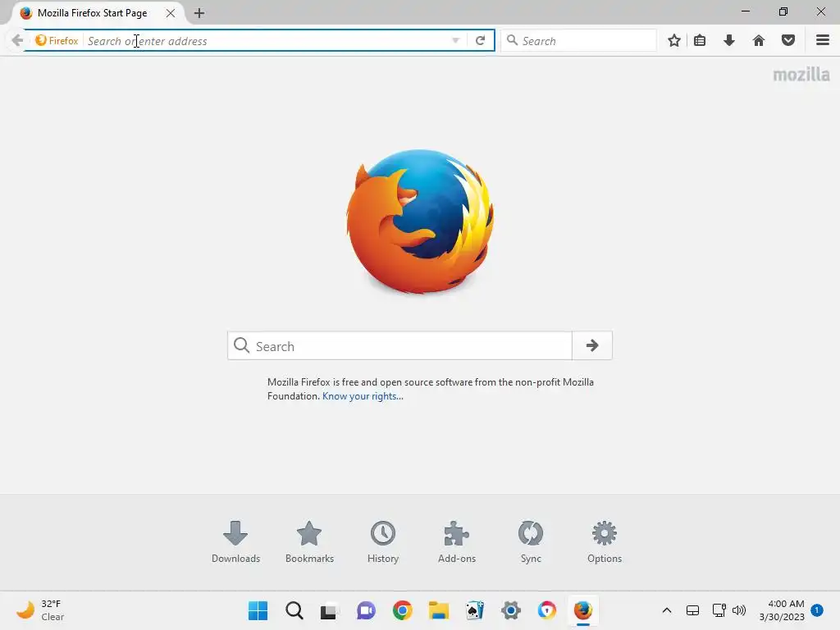Show hidden system tray icons
Screen dimensions: 840x630
click(x=666, y=610)
